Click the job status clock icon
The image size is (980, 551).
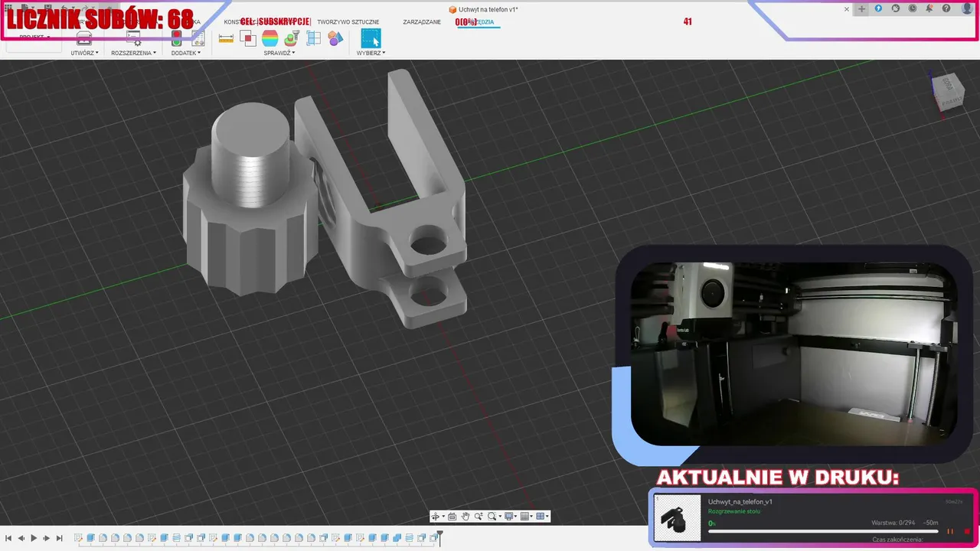coord(913,8)
